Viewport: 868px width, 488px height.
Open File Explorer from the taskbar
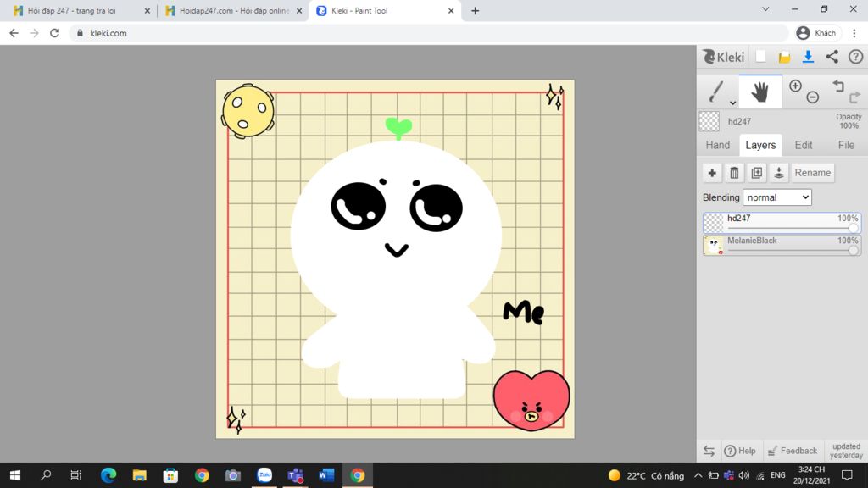click(140, 475)
